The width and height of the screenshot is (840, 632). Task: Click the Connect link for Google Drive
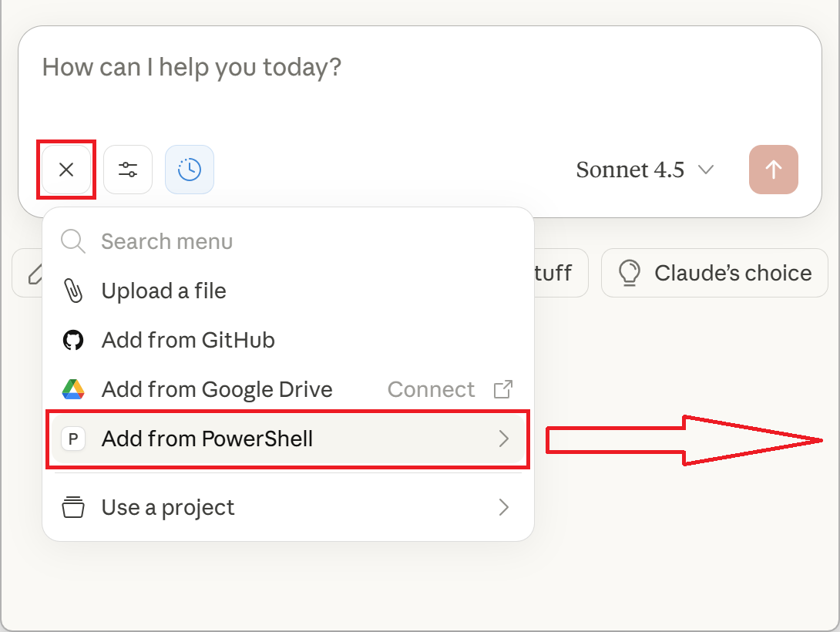coord(432,389)
